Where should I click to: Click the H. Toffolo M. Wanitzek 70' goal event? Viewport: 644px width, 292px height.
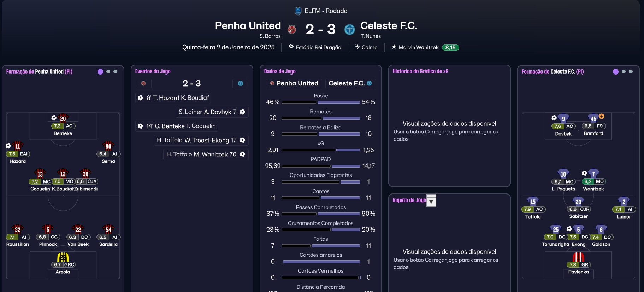[206, 154]
